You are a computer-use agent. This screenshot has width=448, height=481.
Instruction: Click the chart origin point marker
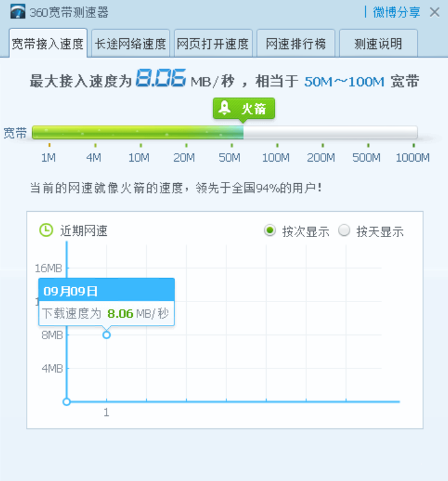[x=67, y=402]
